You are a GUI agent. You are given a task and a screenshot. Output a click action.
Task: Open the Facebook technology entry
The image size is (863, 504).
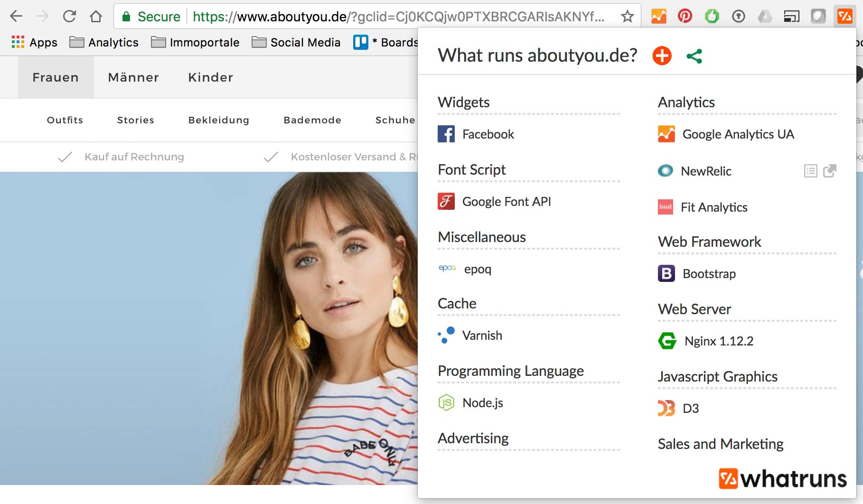coord(488,134)
